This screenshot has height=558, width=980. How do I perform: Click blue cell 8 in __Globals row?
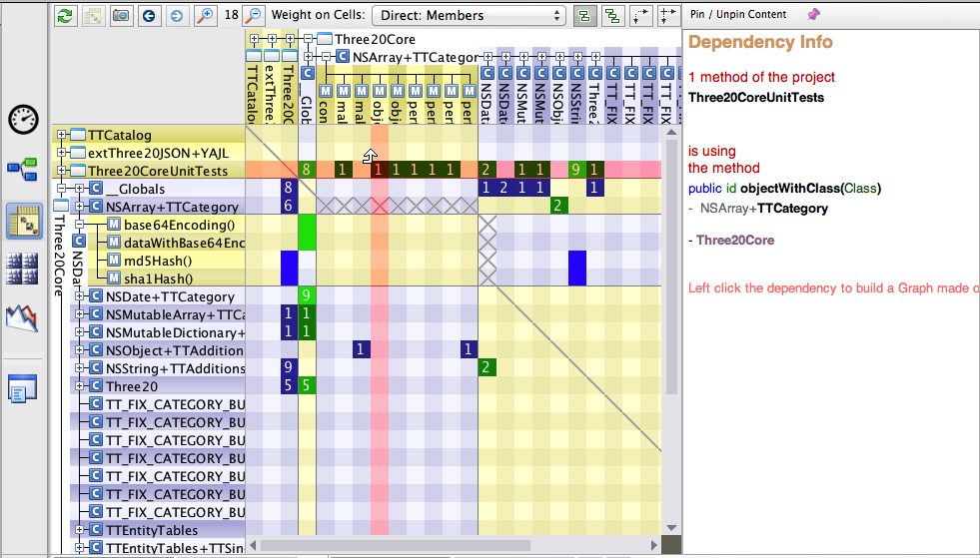tap(288, 188)
